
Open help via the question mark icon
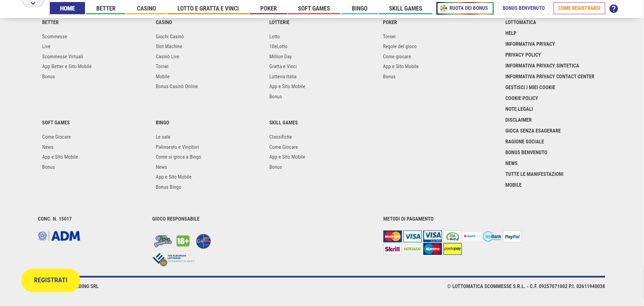614,8
